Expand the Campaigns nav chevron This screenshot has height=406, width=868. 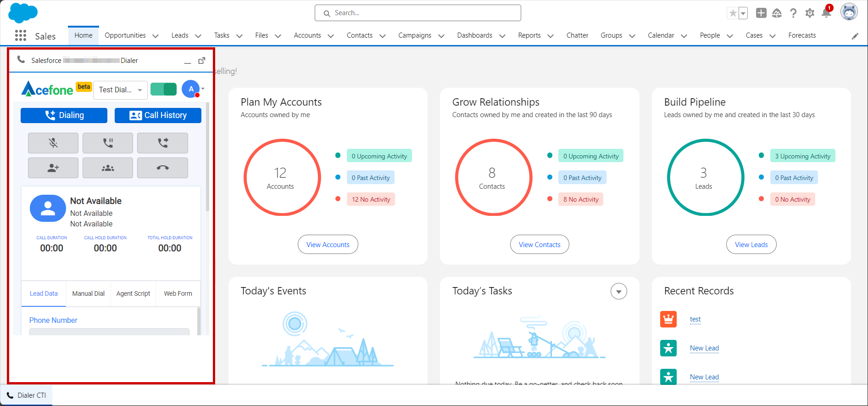441,36
